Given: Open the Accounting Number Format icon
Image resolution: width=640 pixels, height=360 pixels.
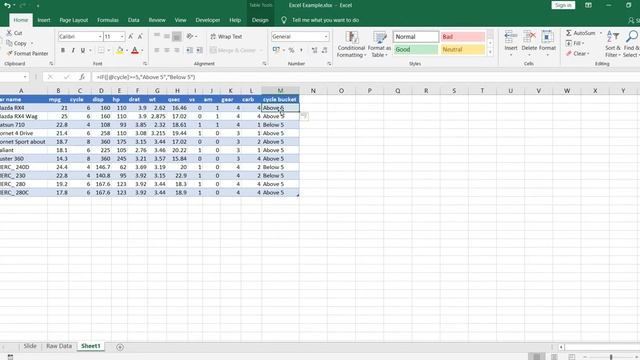Looking at the screenshot, I should (x=276, y=50).
